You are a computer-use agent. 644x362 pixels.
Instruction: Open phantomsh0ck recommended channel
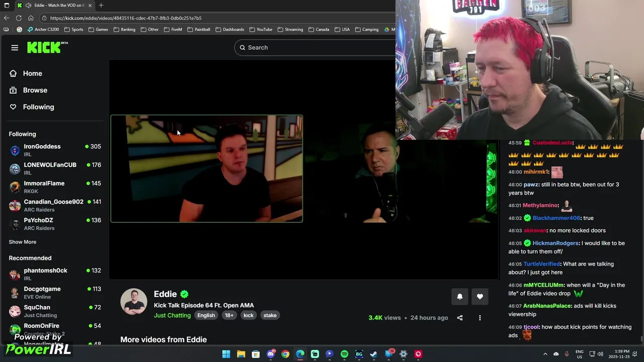coord(55,274)
